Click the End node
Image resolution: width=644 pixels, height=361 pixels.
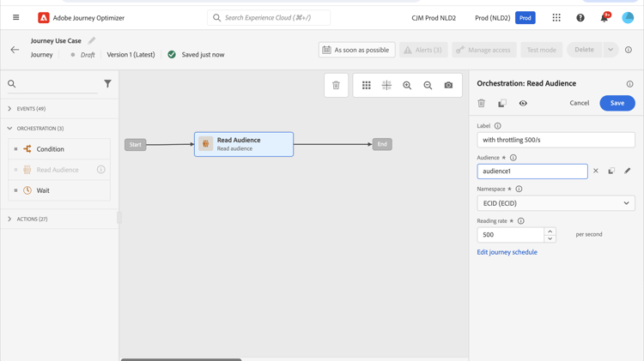point(382,144)
